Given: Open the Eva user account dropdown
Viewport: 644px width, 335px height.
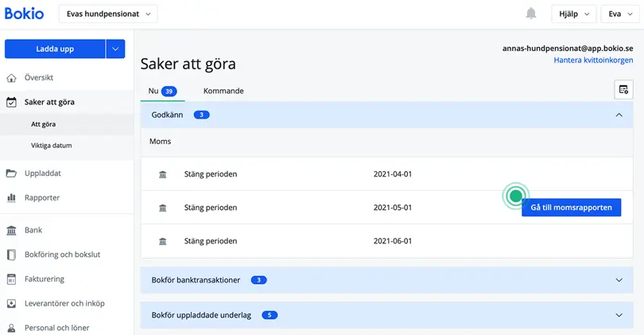Looking at the screenshot, I should coord(619,14).
